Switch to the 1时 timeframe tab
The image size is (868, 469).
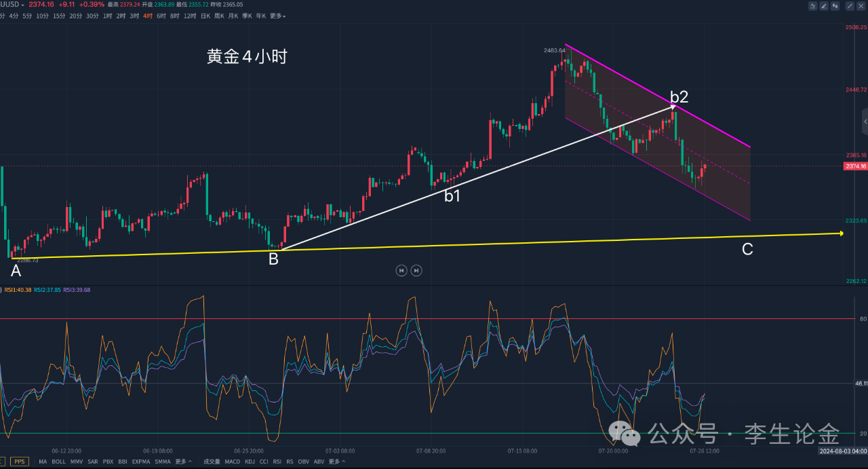click(108, 16)
